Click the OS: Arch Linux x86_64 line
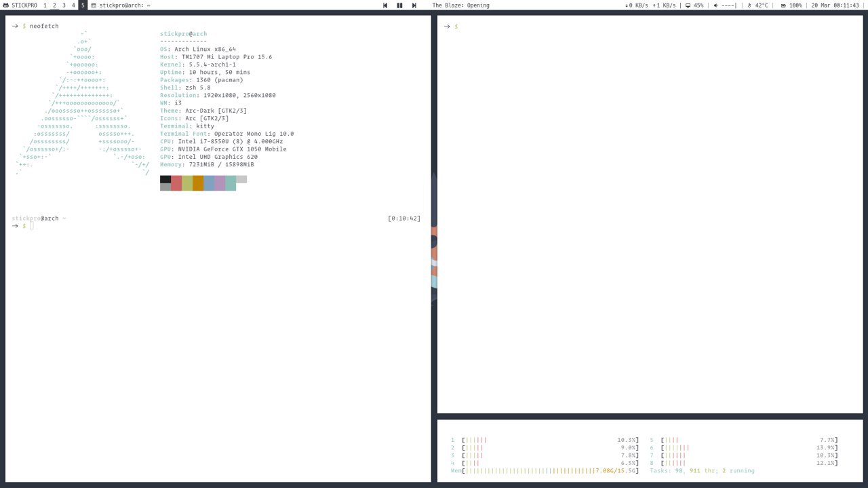Image resolution: width=868 pixels, height=488 pixels. [x=198, y=49]
